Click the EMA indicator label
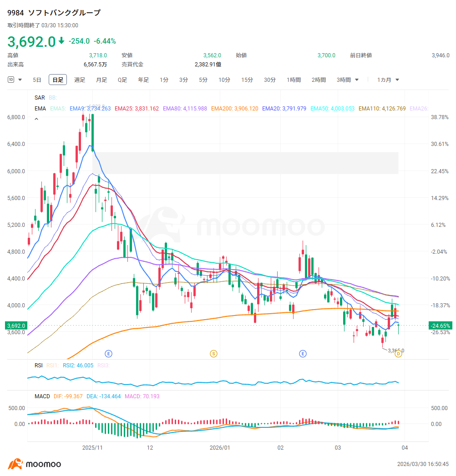 point(40,109)
